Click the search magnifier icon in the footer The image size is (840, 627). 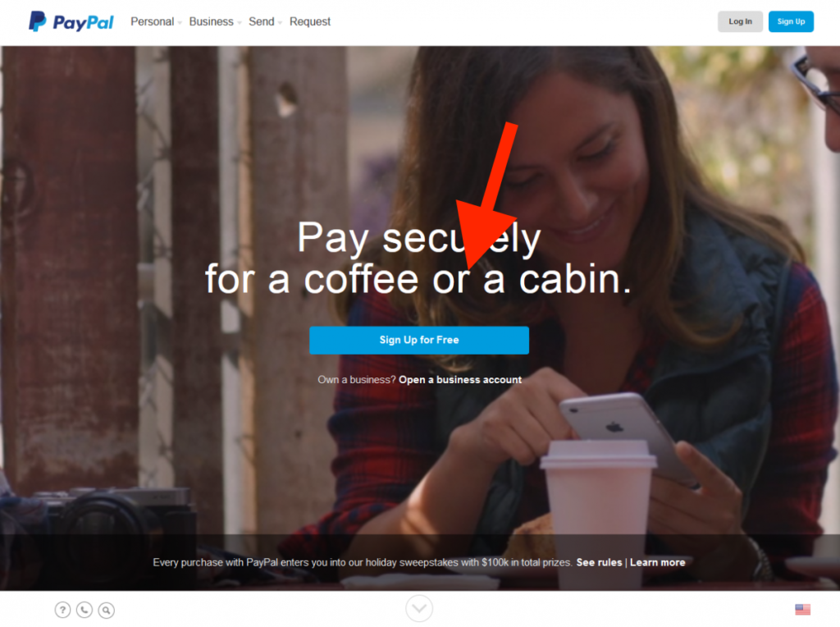[x=106, y=610]
